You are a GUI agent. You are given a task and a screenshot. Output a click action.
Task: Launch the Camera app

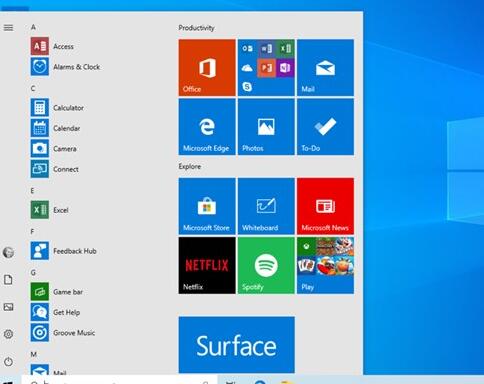(54, 149)
